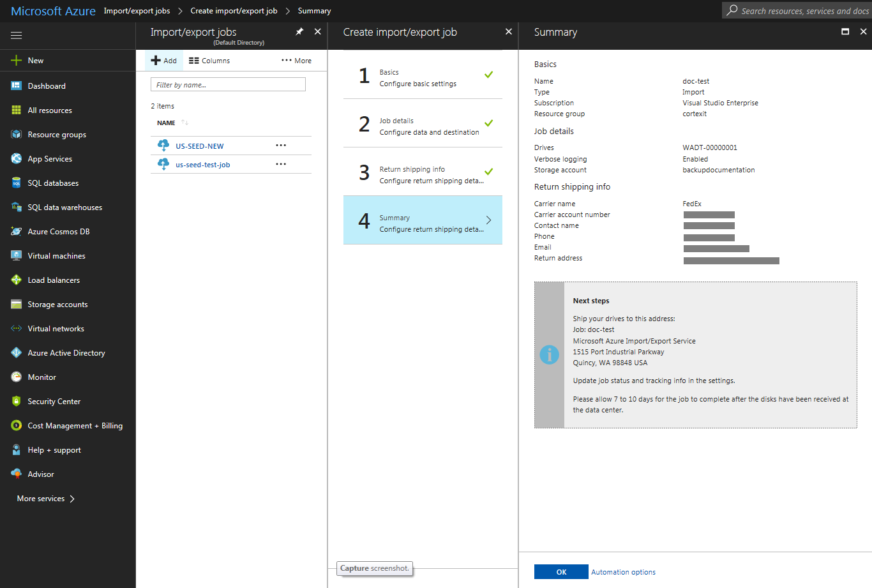
Task: Click Visual Studio Enterprise subscription value
Action: click(721, 103)
